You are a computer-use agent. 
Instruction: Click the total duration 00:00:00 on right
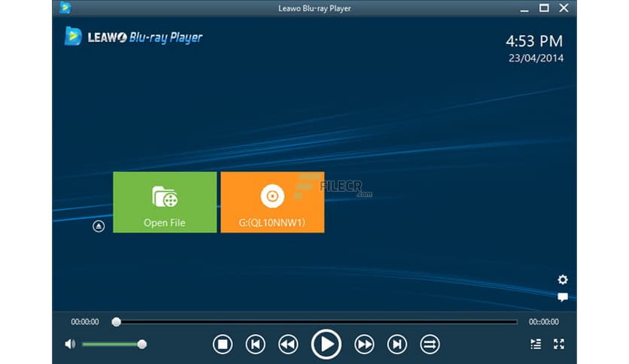(x=543, y=321)
